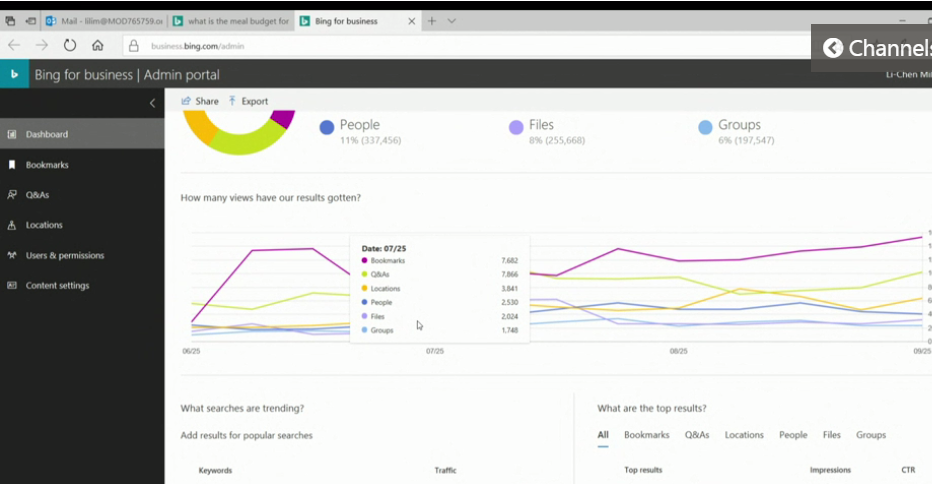The height and width of the screenshot is (484, 932).
Task: Click the People legend color dot
Action: (326, 127)
